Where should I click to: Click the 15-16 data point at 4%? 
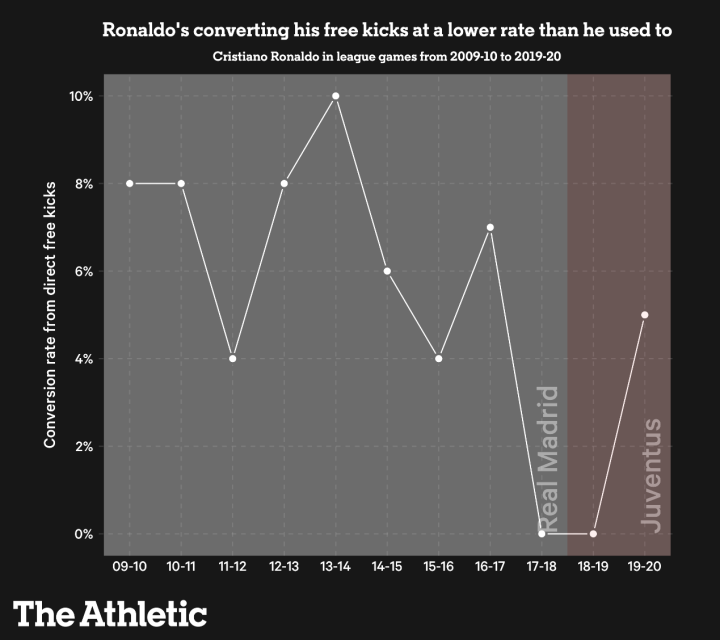[x=439, y=359]
